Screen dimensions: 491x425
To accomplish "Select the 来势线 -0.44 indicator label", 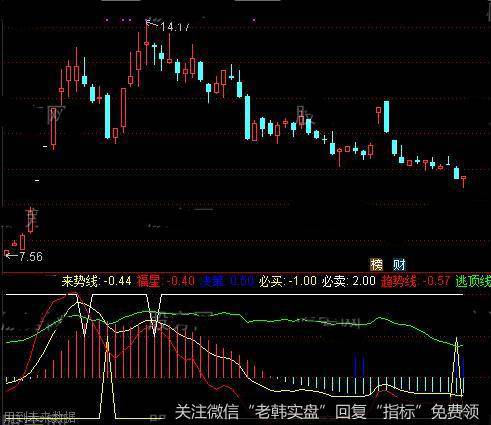I will pos(96,281).
